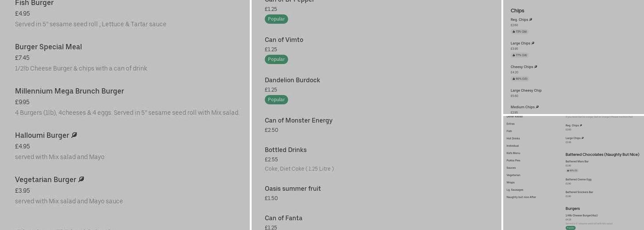Select the Millennium Mega Brunch Burger item
Viewport: 644px width, 230px height.
[69, 91]
